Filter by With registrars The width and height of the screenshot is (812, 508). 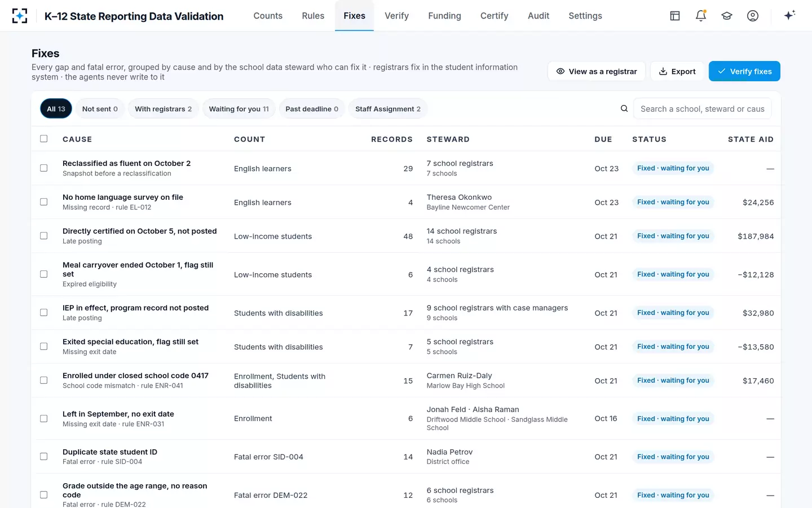[x=163, y=109]
